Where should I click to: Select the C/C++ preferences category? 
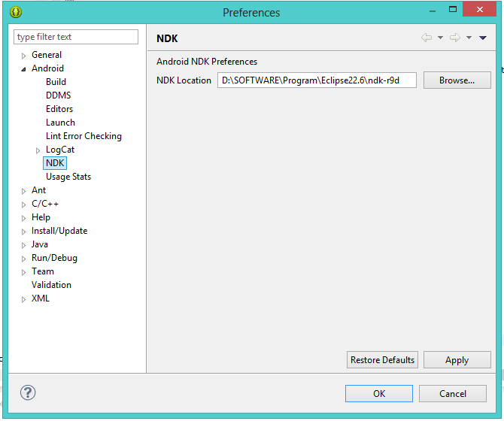coord(45,204)
